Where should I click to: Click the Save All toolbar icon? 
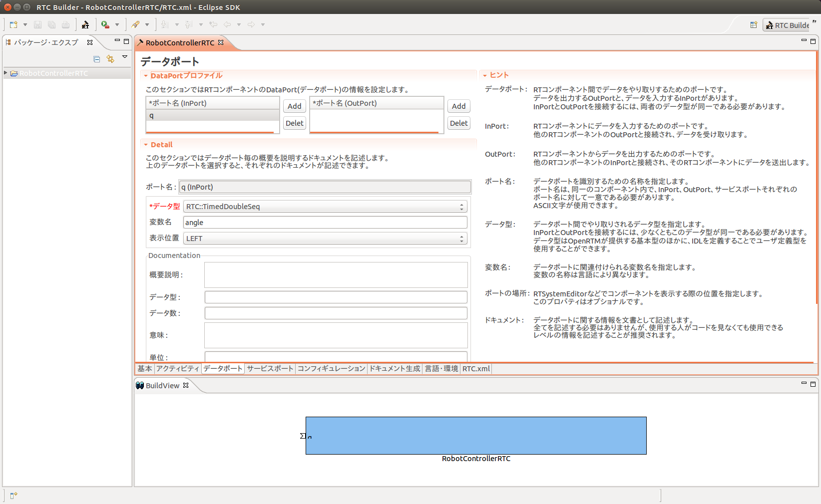(51, 24)
